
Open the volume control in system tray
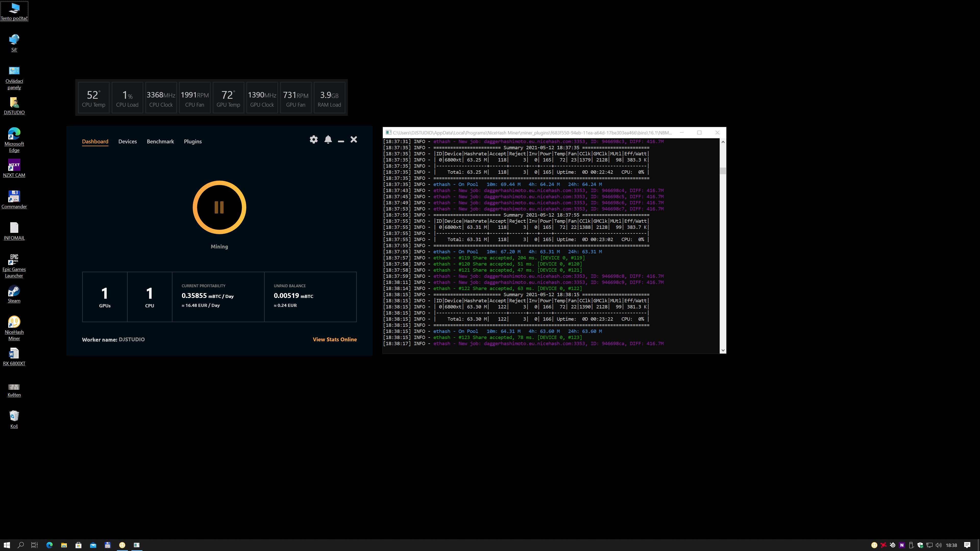939,545
